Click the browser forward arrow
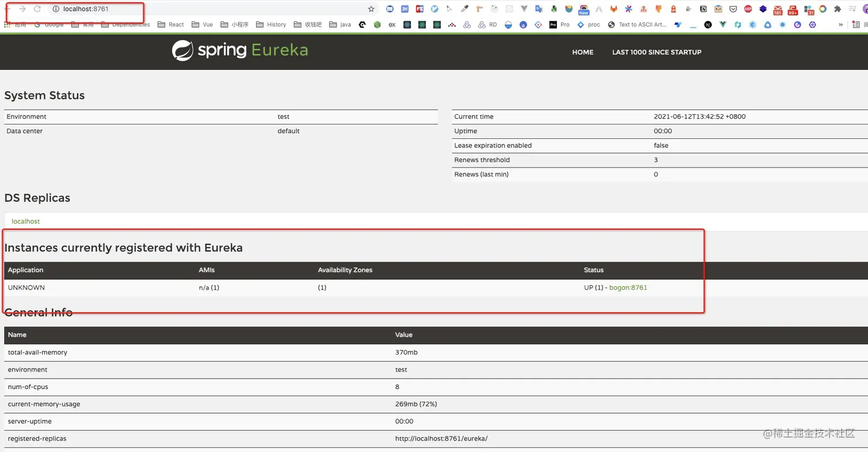This screenshot has height=452, width=868. coord(22,9)
